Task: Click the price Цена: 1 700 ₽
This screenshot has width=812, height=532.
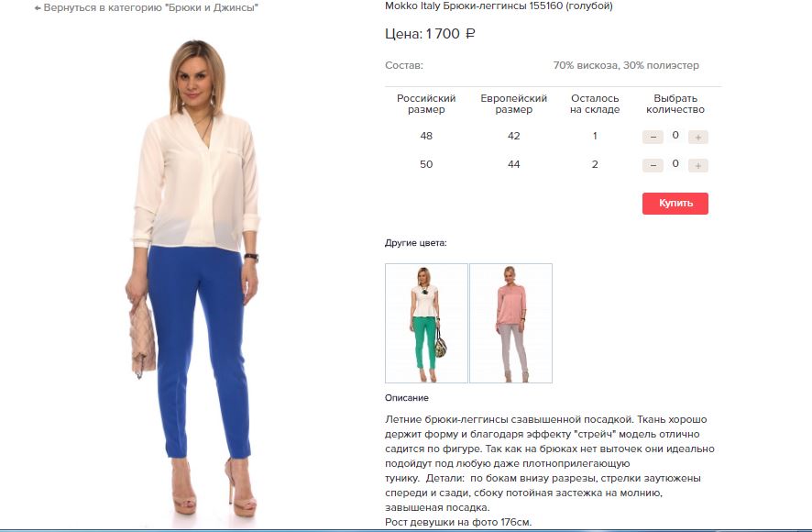Action: pos(430,34)
